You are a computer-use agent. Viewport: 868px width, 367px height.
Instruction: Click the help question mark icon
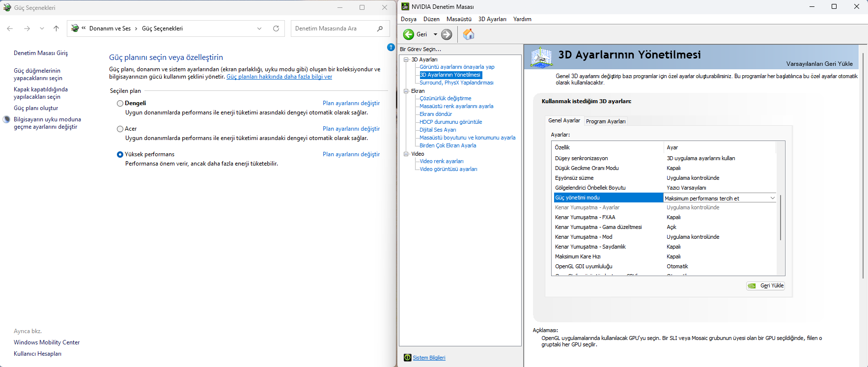click(391, 47)
